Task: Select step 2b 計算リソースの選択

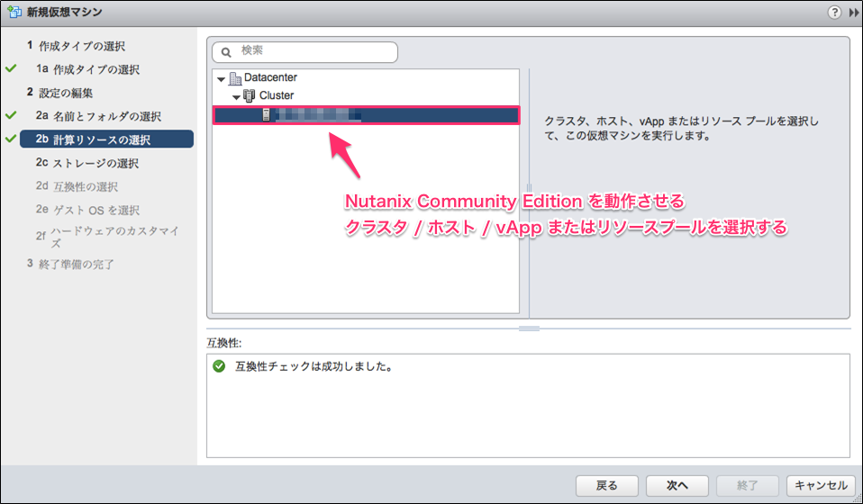Action: tap(107, 139)
